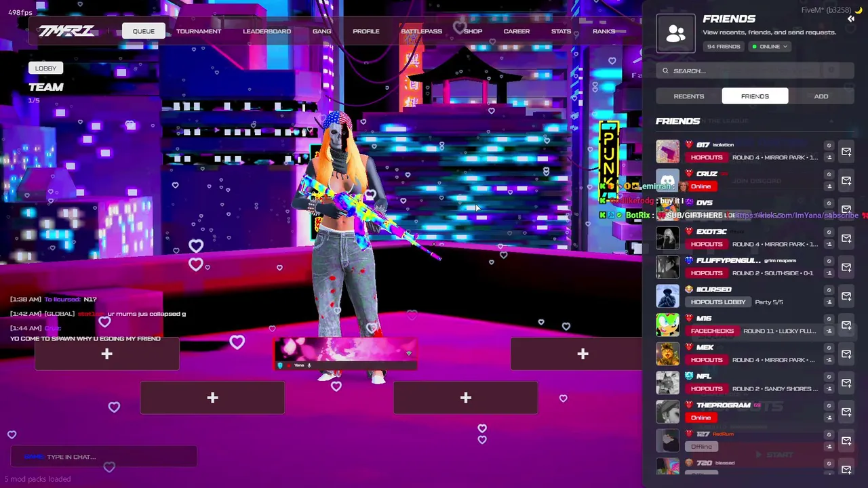Collapse the Friends panel with double chevron
The width and height of the screenshot is (868, 488).
(x=851, y=19)
